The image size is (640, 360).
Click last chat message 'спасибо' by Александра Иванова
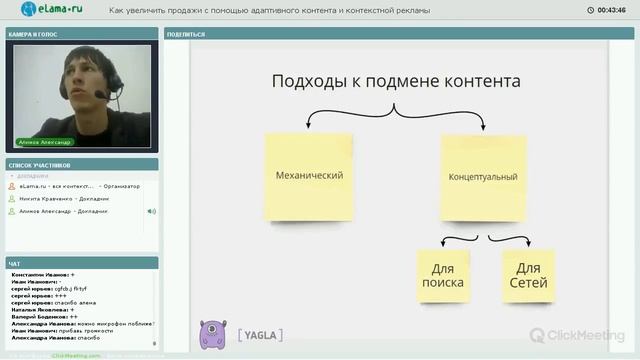click(56, 338)
